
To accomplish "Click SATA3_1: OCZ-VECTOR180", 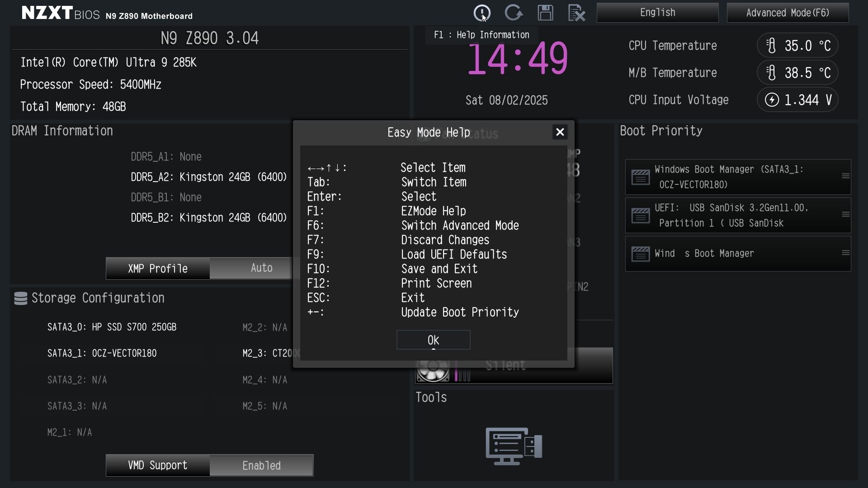I will coord(102,353).
